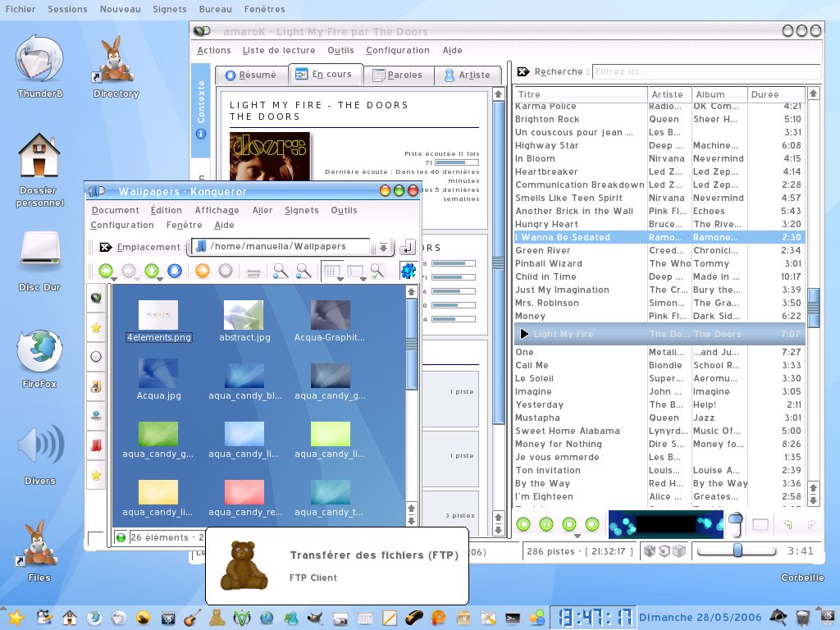Open amaroK Liste de lecture menu
This screenshot has width=840, height=630.
tap(279, 50)
